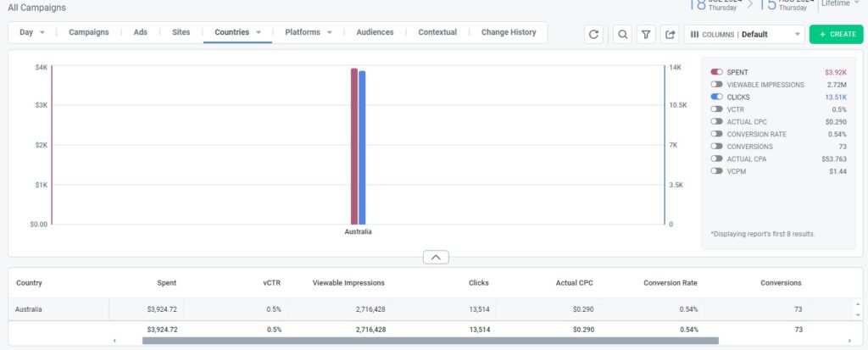Expand the Platforms tab dropdown arrow
The height and width of the screenshot is (350, 868).
pos(330,32)
